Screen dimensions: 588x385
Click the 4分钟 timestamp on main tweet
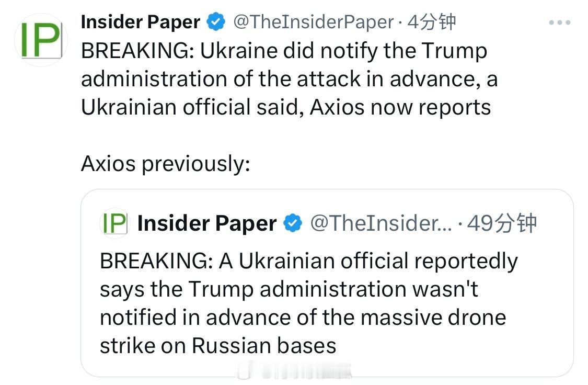pyautogui.click(x=432, y=22)
